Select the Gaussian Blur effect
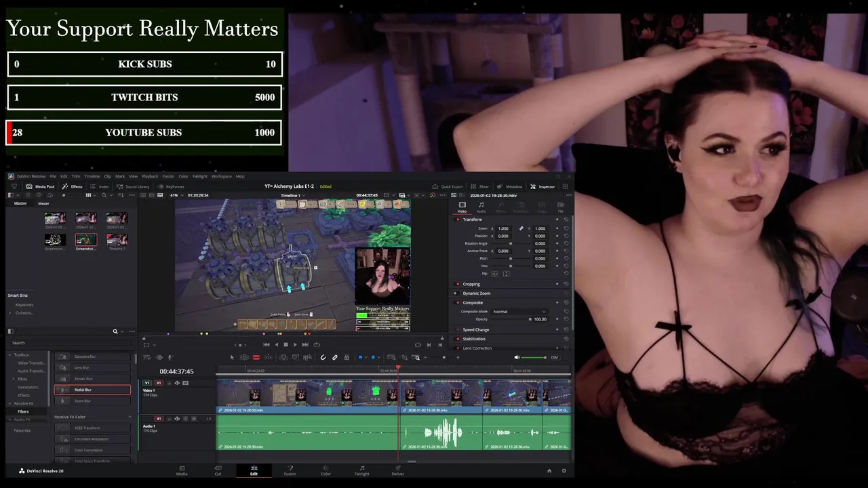Image resolution: width=868 pixels, height=488 pixels. tap(92, 357)
